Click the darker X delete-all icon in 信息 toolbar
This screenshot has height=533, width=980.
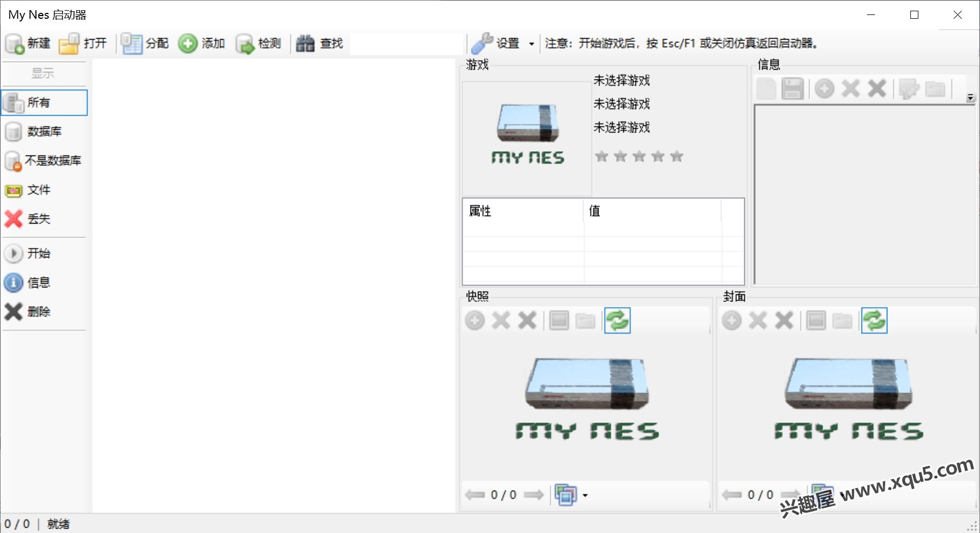click(877, 88)
